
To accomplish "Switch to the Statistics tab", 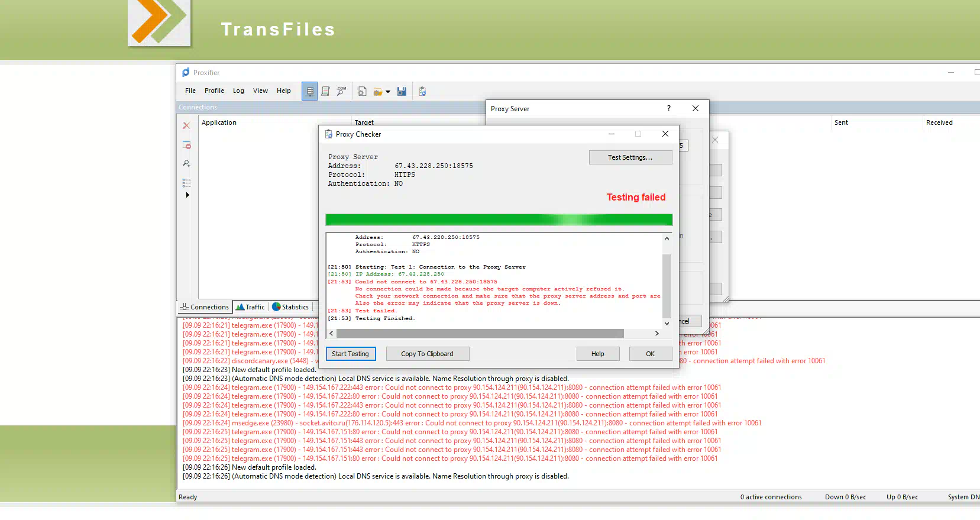I will (290, 307).
